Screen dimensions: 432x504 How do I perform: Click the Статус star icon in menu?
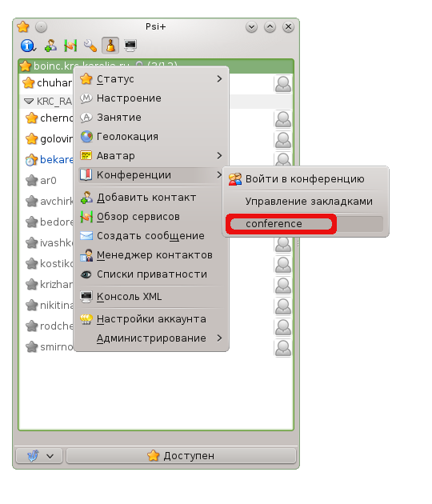[86, 78]
